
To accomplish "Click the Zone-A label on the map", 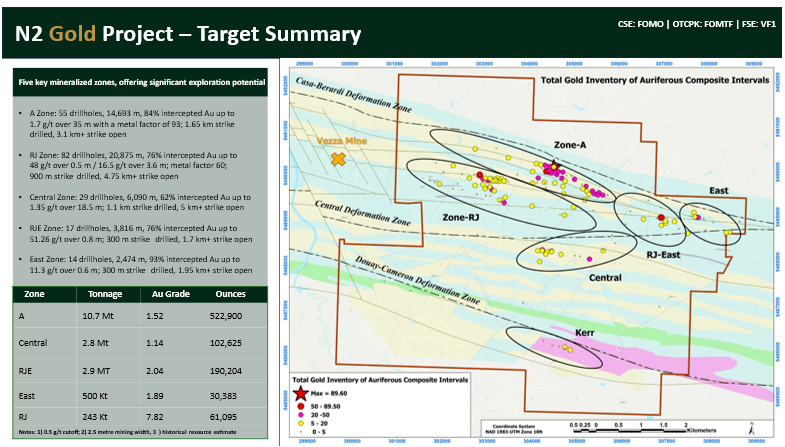I will (x=569, y=145).
